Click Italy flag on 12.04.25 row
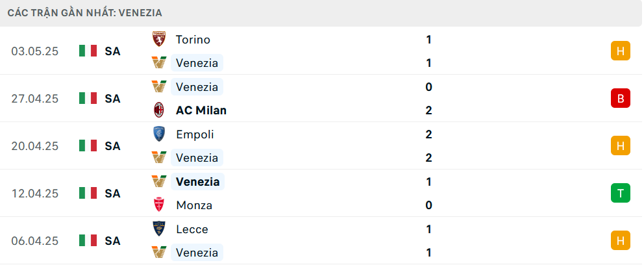The height and width of the screenshot is (265, 644). [x=88, y=193]
